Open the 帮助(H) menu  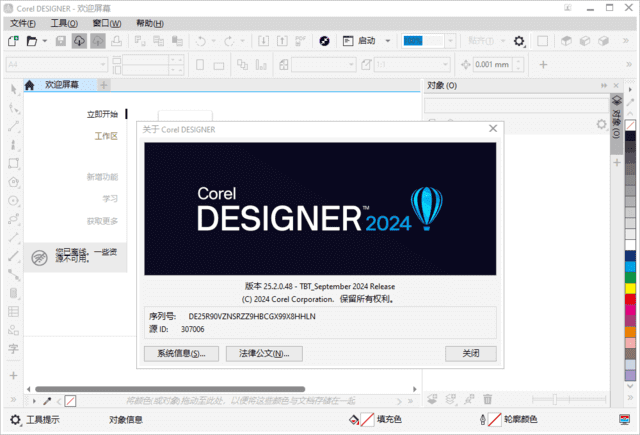click(x=150, y=23)
